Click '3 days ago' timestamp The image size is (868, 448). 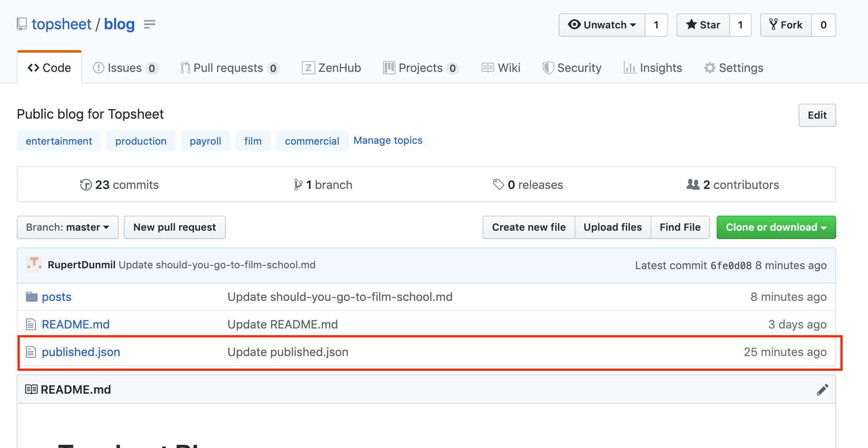point(797,324)
